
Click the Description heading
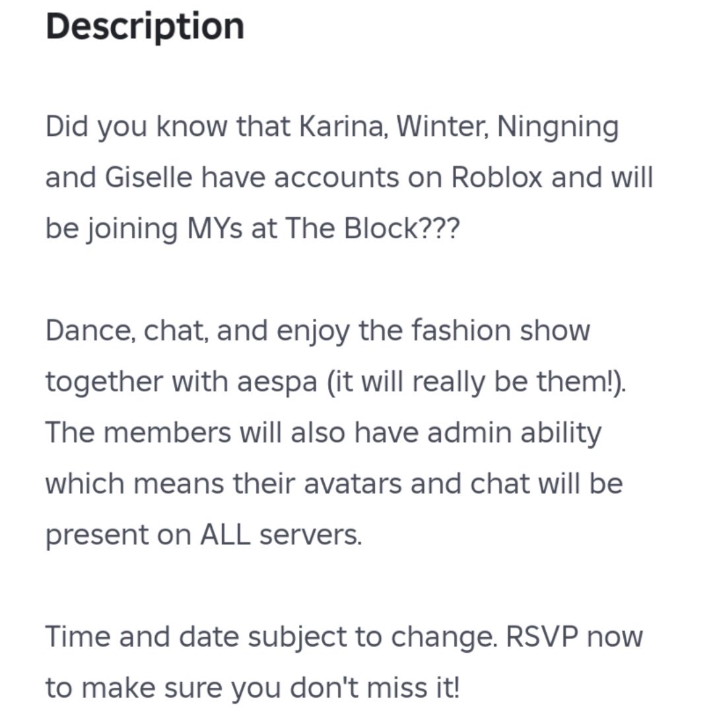(x=145, y=27)
